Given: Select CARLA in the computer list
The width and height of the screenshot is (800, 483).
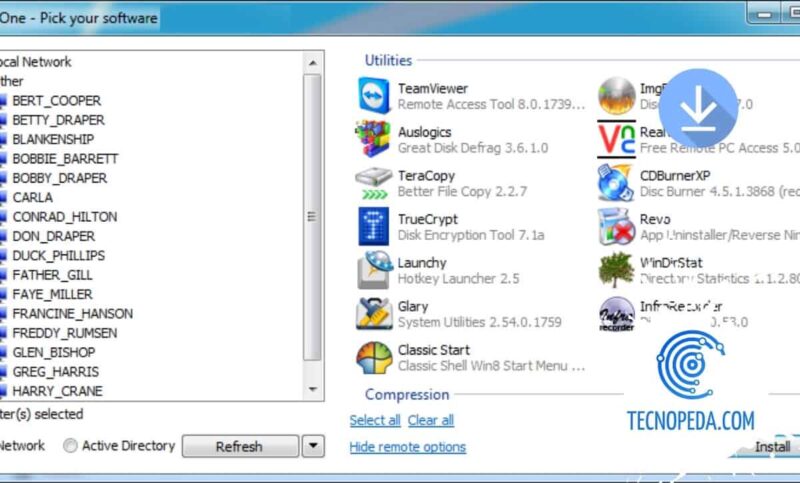Looking at the screenshot, I should tap(32, 198).
